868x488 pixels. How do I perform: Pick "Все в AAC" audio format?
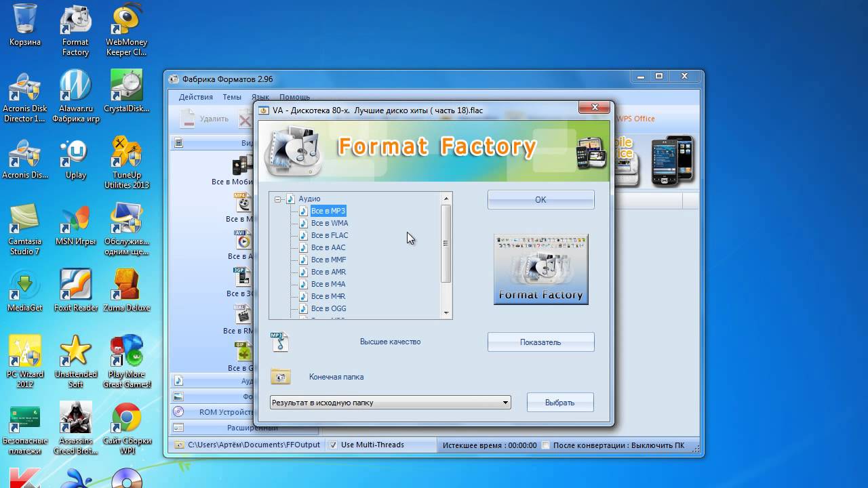click(328, 247)
